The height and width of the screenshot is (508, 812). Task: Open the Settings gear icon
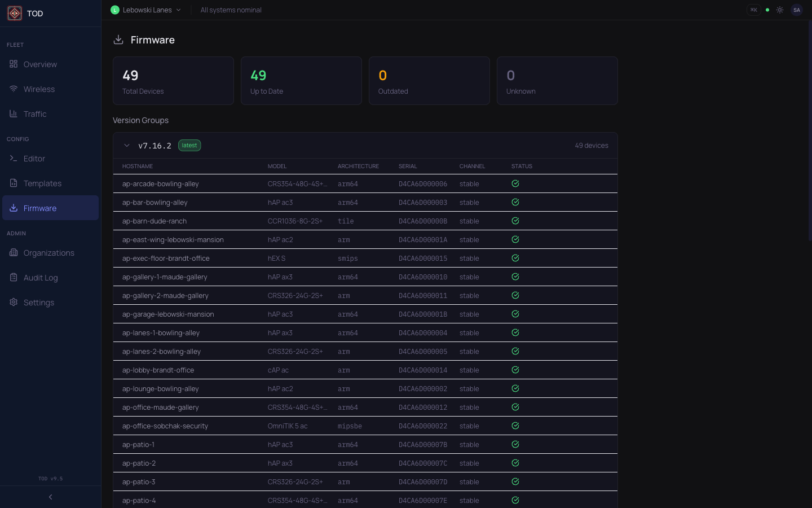point(14,303)
